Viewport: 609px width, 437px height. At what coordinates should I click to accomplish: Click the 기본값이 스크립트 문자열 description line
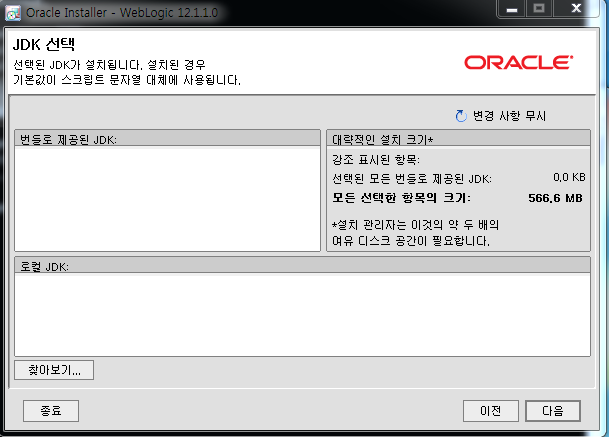127,80
